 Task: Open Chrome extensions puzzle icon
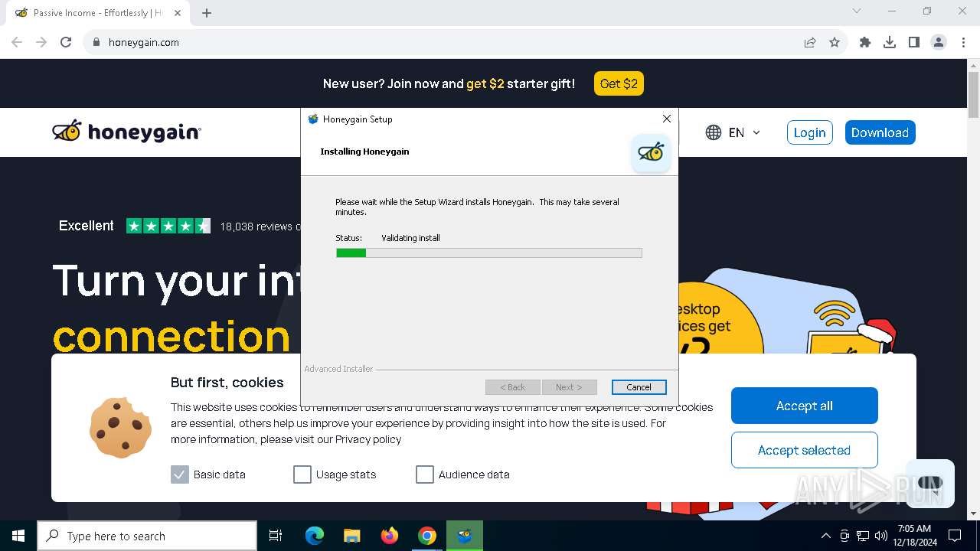pyautogui.click(x=865, y=42)
